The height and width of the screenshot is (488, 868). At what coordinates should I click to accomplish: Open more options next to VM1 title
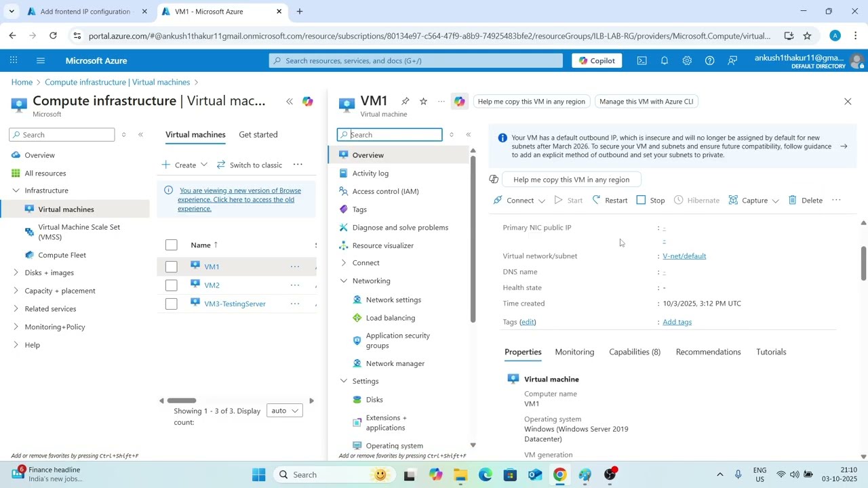441,101
